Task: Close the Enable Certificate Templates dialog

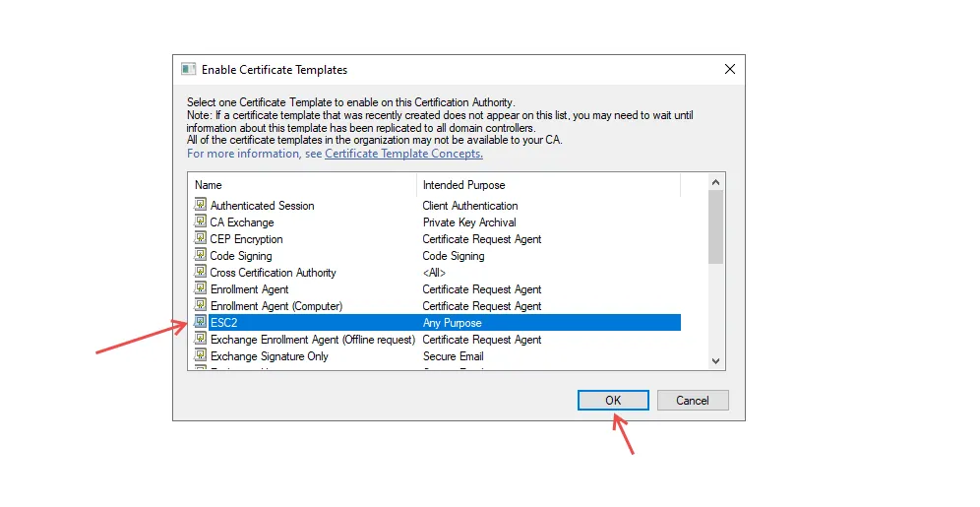Action: (x=729, y=70)
